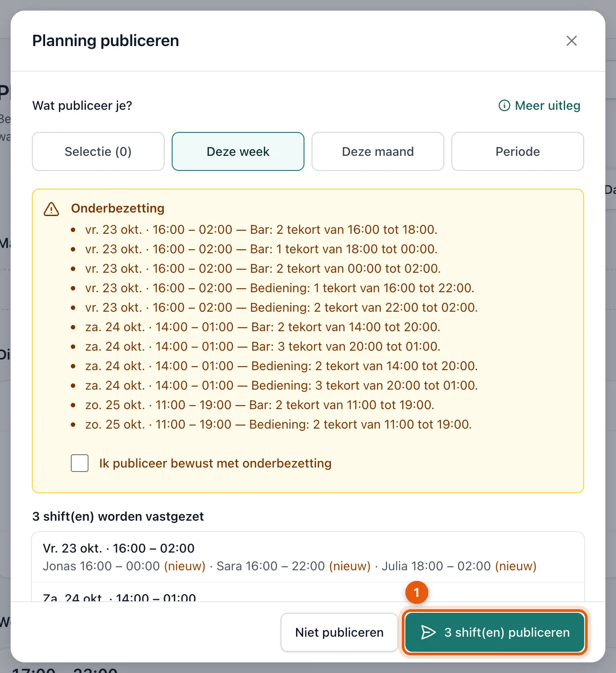616x673 pixels.
Task: Click line Bediening: 1 tekort van 16:00 tot 22:00
Action: pos(280,288)
